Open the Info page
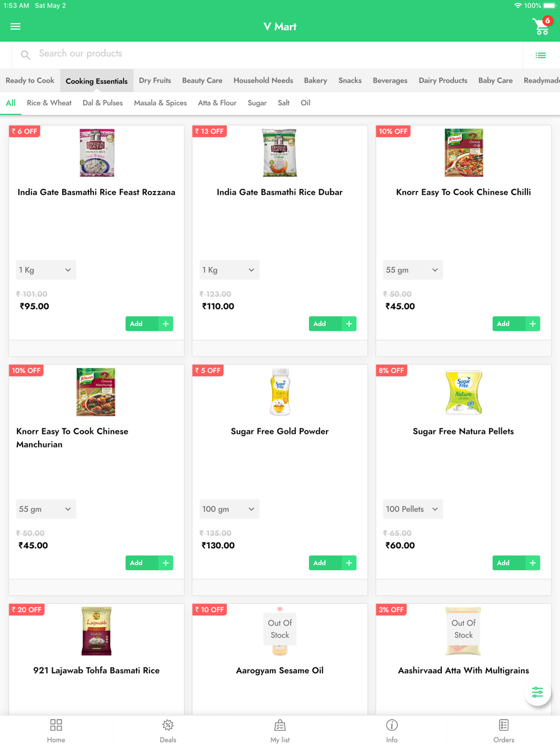The width and height of the screenshot is (560, 747). click(392, 731)
